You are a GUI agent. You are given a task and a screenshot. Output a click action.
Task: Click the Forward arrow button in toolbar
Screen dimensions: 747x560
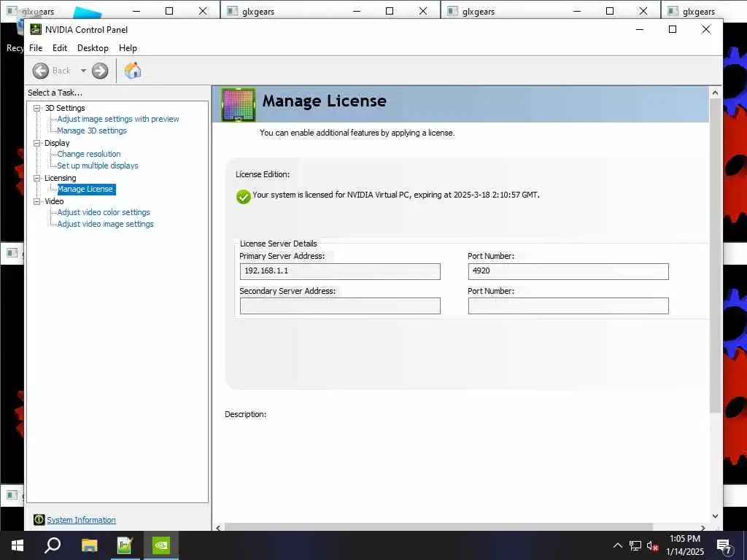coord(99,71)
